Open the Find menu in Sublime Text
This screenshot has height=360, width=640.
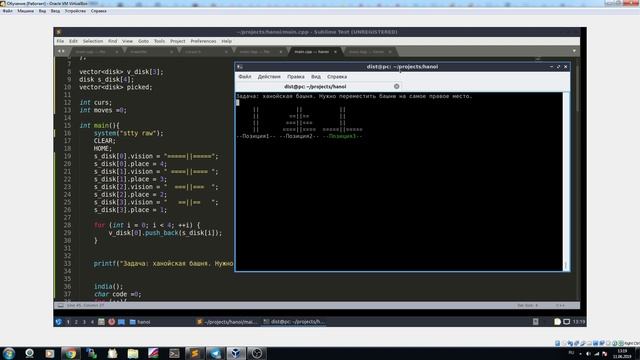click(112, 41)
